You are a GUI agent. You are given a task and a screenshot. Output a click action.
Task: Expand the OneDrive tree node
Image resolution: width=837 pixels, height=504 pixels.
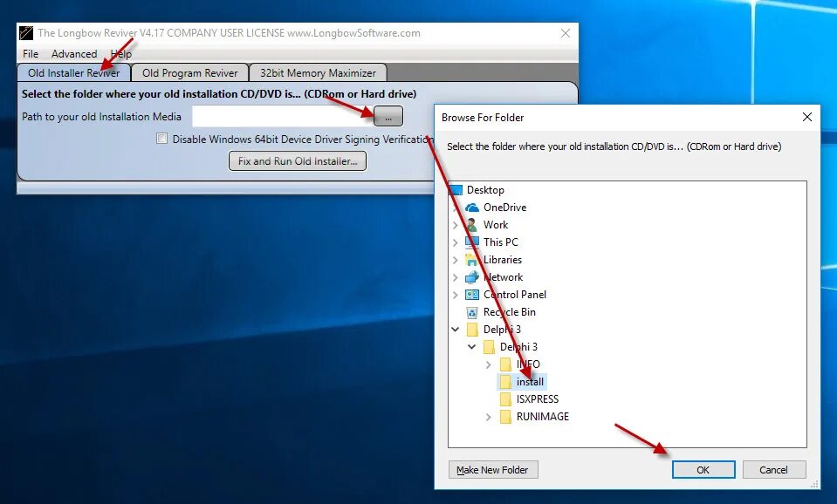pos(455,208)
